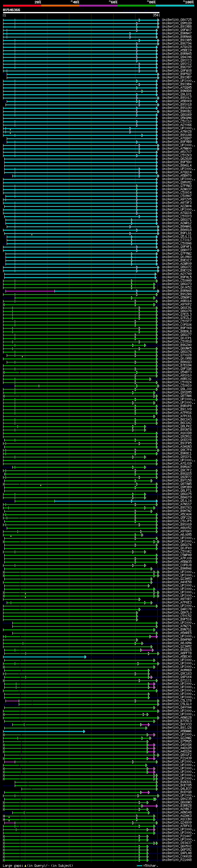The image size is (197, 868).
Task: Select hit UniRef100_B9GT97
Action: point(177,67)
